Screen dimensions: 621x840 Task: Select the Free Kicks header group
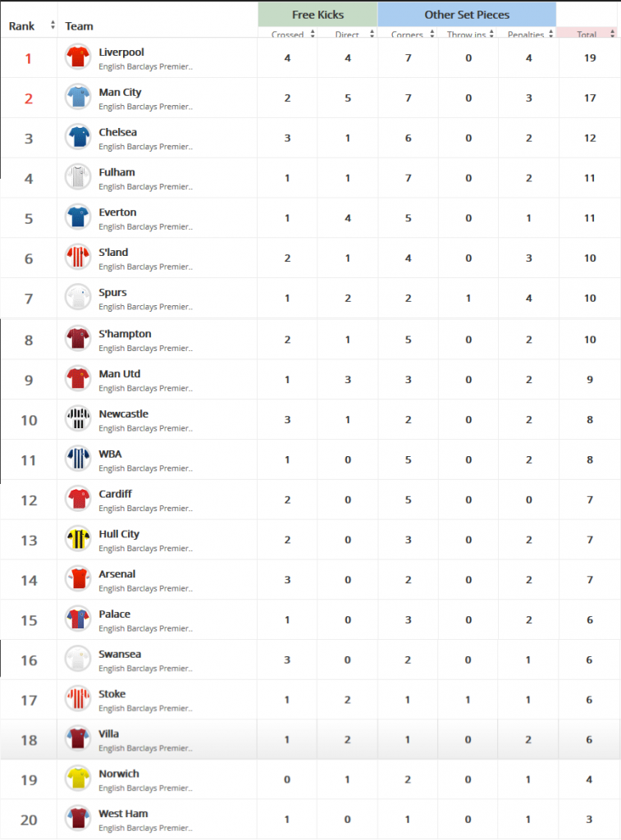point(317,15)
